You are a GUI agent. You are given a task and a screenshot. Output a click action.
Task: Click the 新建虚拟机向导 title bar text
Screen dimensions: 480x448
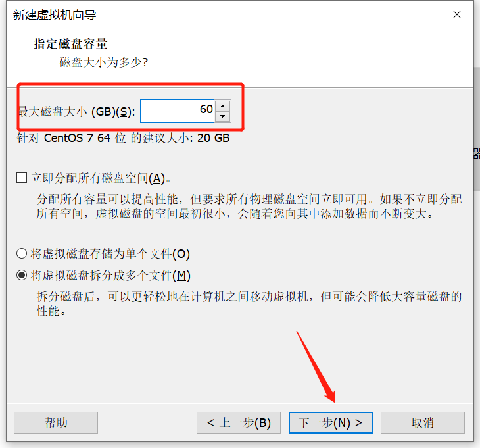point(55,14)
